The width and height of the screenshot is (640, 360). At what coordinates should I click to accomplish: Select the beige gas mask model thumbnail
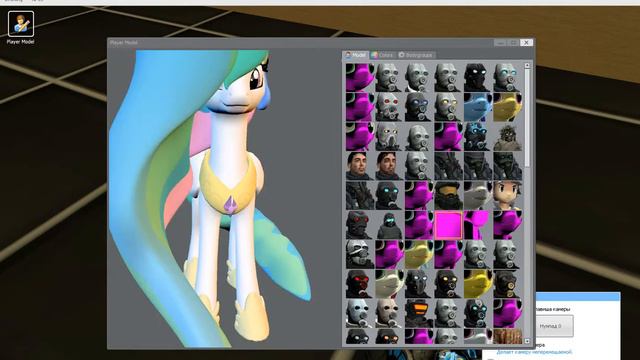click(x=389, y=313)
